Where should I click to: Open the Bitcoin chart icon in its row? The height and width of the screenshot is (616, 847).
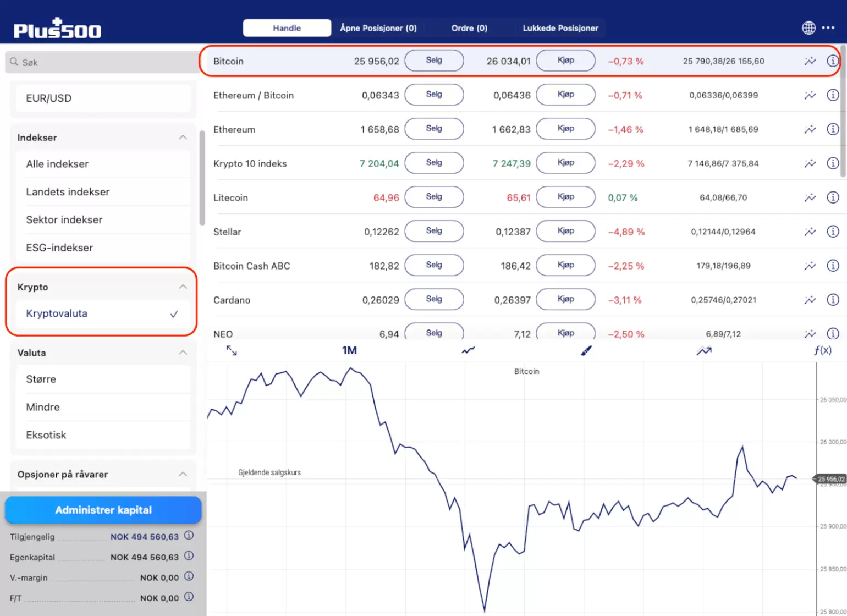pyautogui.click(x=810, y=61)
